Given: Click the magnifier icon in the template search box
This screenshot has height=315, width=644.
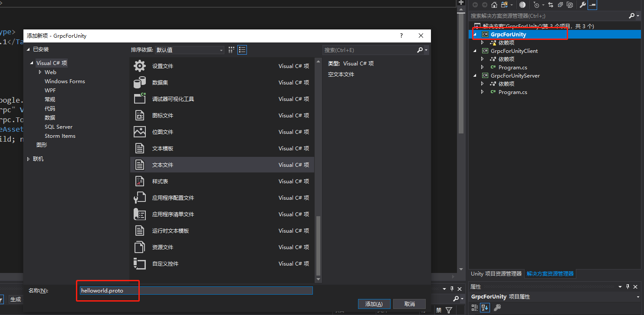Looking at the screenshot, I should click(419, 50).
